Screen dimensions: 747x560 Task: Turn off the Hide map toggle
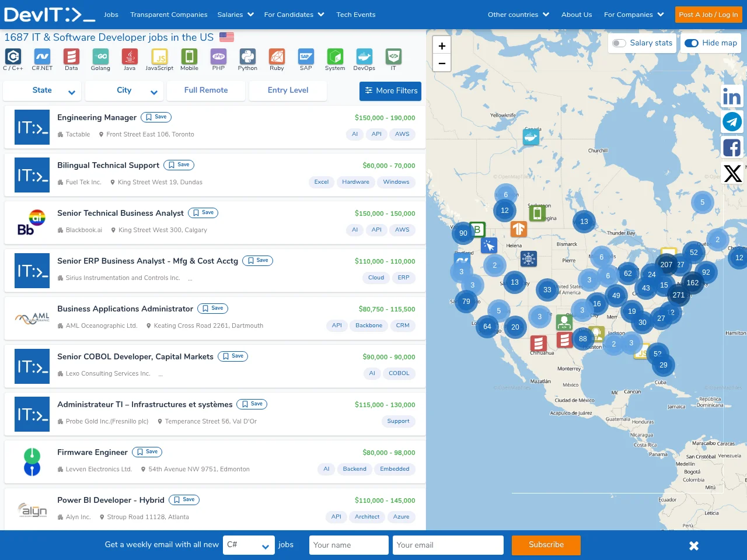[x=692, y=43]
